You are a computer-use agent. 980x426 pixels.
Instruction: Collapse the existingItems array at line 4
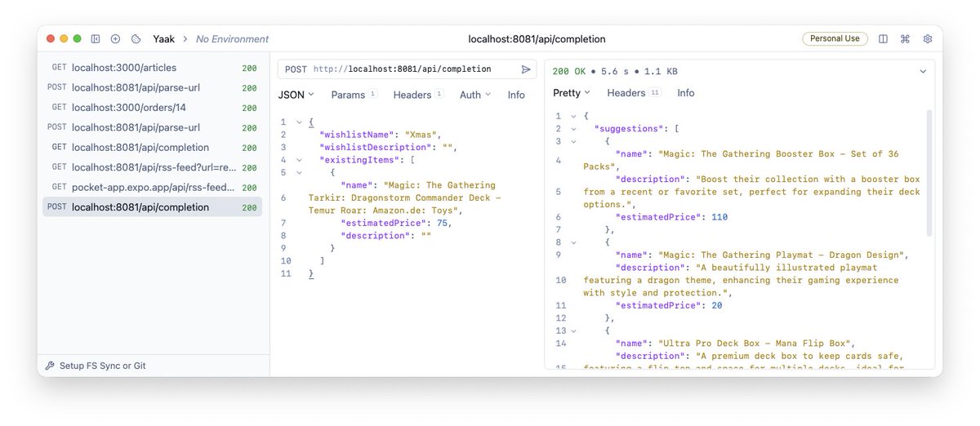pyautogui.click(x=299, y=160)
